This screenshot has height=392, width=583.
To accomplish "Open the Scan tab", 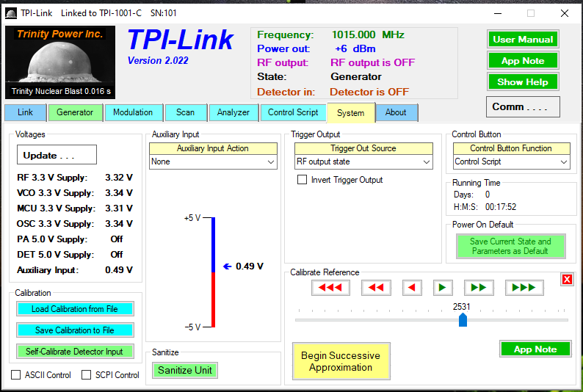I will point(185,112).
